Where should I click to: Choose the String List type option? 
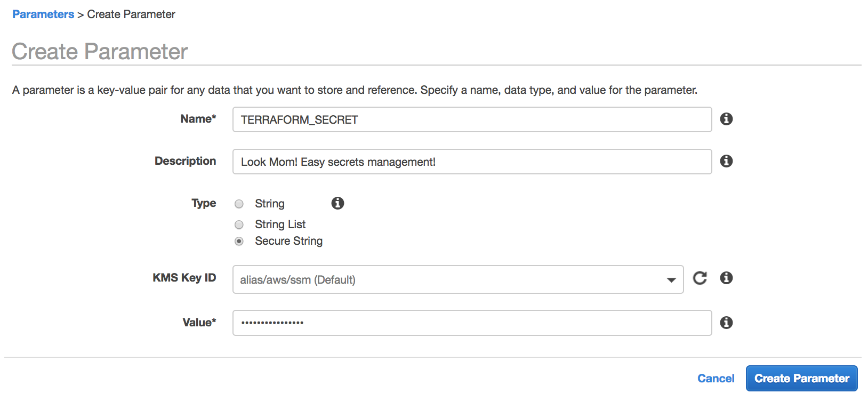tap(239, 224)
